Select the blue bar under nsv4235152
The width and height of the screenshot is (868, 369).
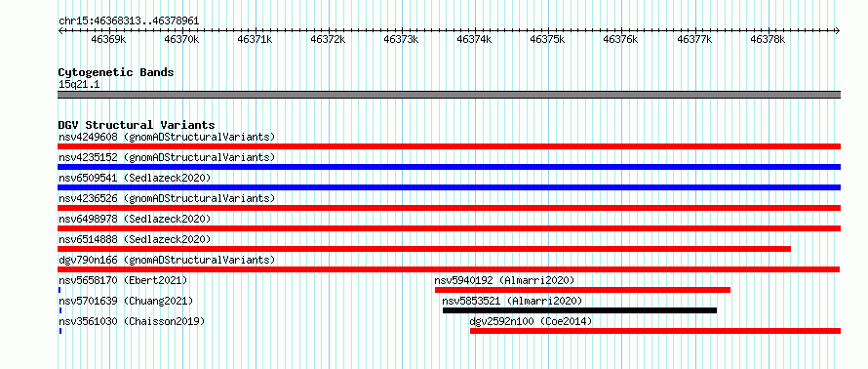(x=449, y=167)
